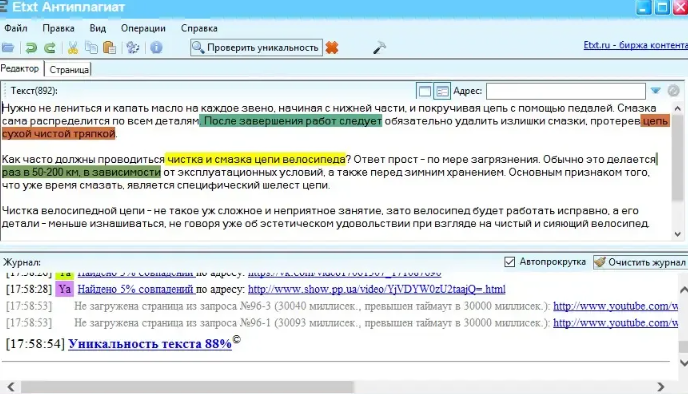Switch to the Редактор tab
This screenshot has height=394, width=688.
[20, 69]
